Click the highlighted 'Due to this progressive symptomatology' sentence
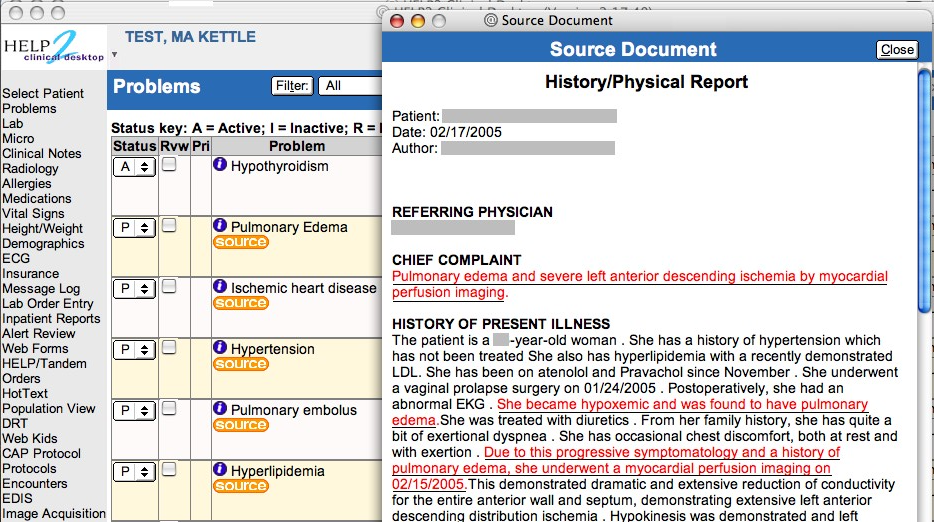This screenshot has width=934, height=522. [616, 468]
